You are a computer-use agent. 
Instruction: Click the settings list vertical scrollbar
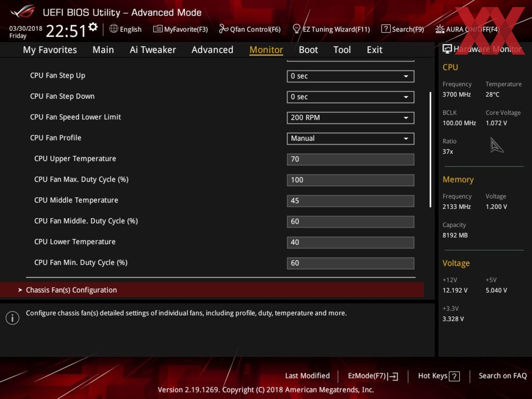430,149
